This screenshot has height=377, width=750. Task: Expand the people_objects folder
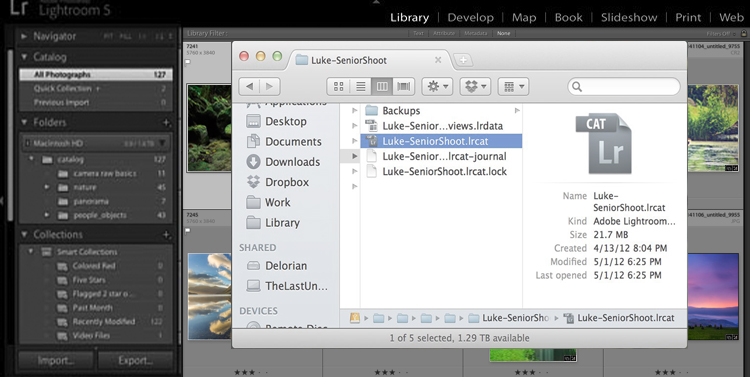47,215
